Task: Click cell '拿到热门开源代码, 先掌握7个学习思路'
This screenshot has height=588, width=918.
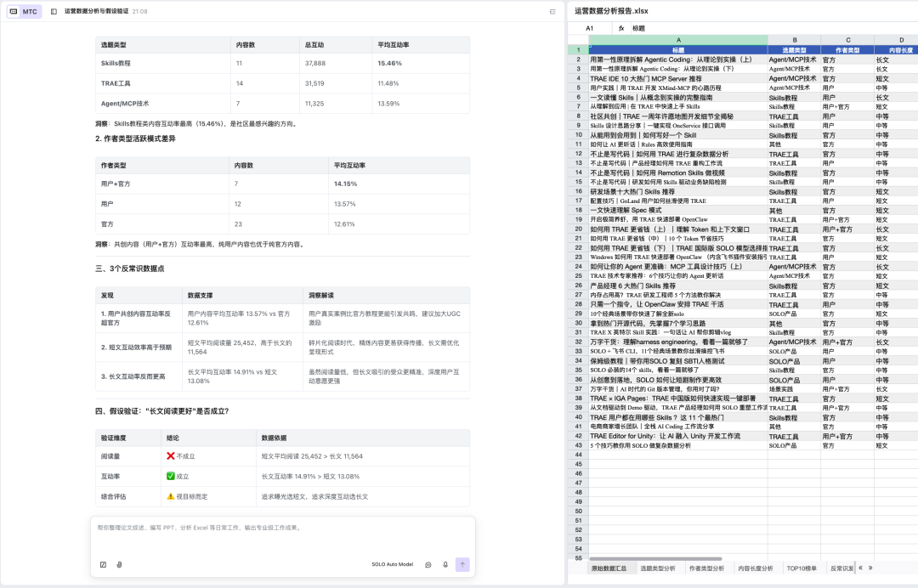Action: click(x=678, y=323)
